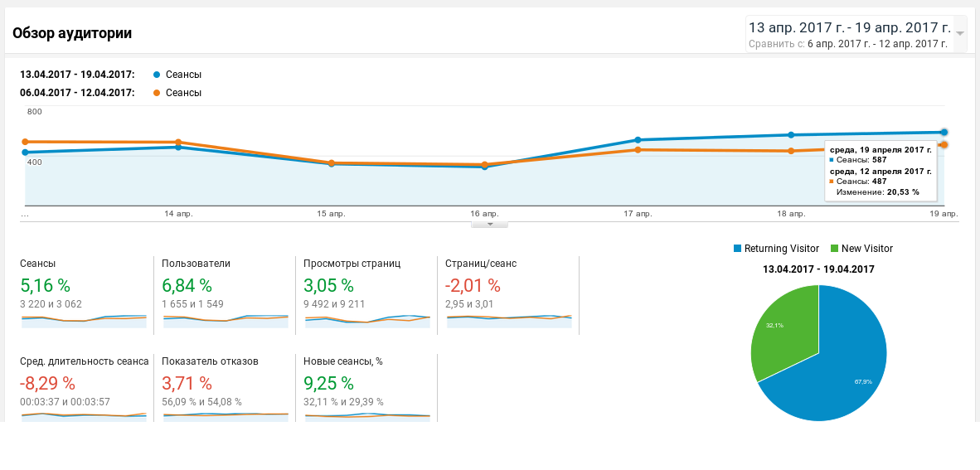The height and width of the screenshot is (470, 980).
Task: Click the -8,29 % duration change value
Action: (47, 382)
